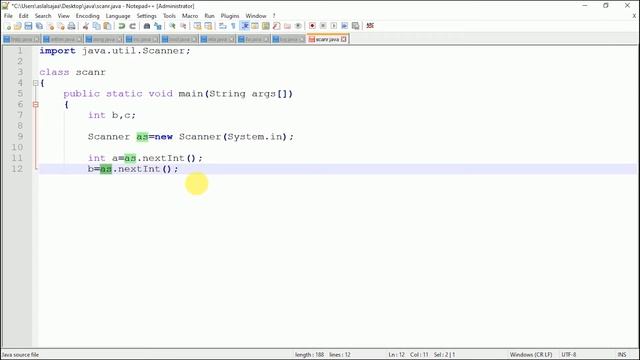Click the Paste toolbar icon
Screen dimensions: 640x360
coord(107,26)
